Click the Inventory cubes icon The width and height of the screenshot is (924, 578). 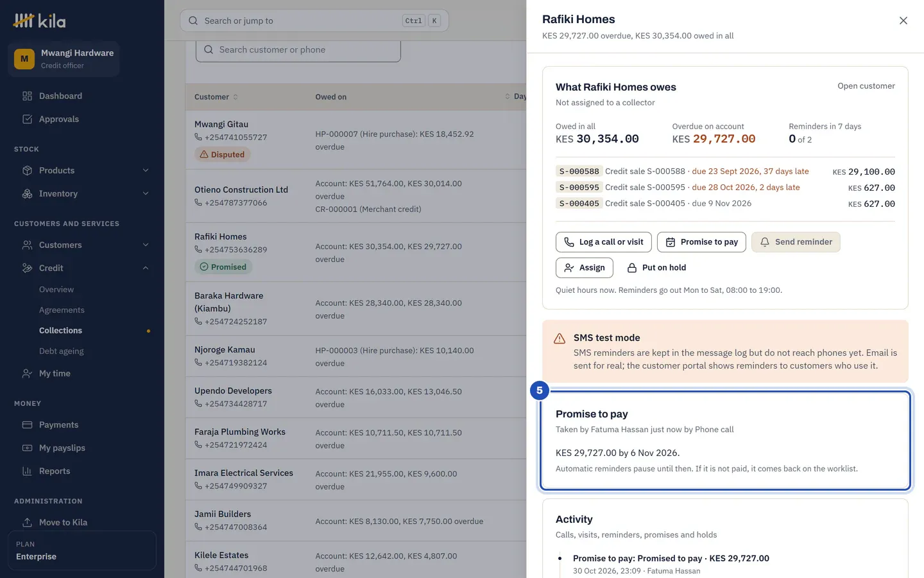pos(27,193)
